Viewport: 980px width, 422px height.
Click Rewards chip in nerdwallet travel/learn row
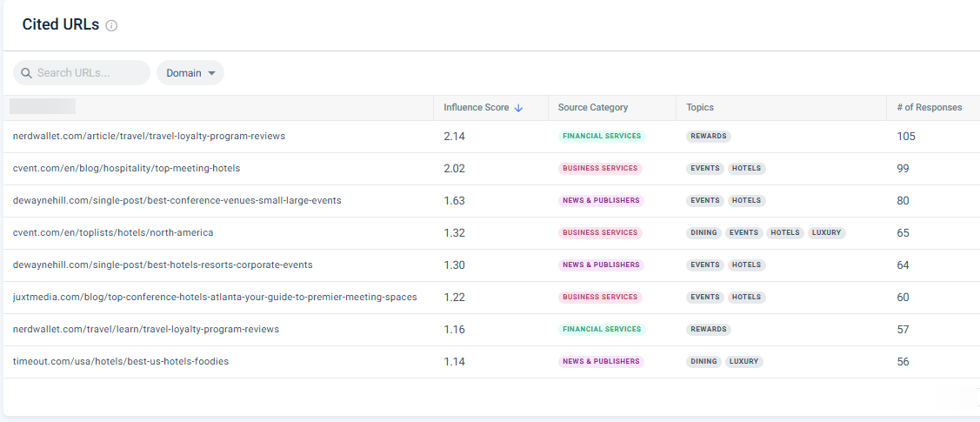709,330
